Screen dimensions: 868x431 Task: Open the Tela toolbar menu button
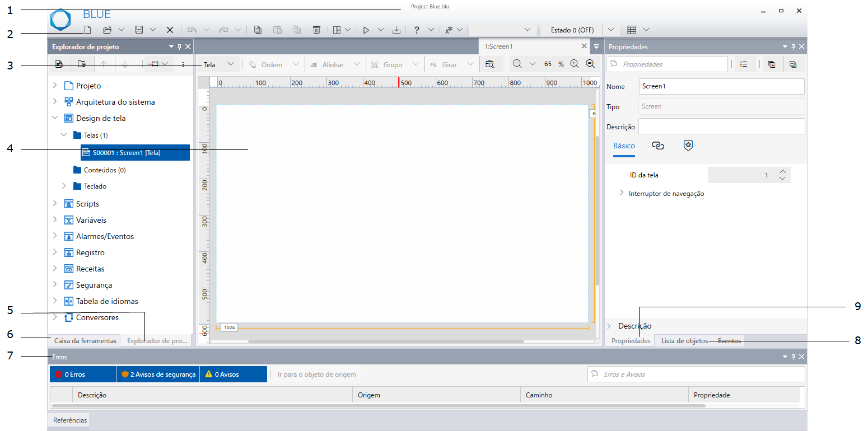pos(218,64)
